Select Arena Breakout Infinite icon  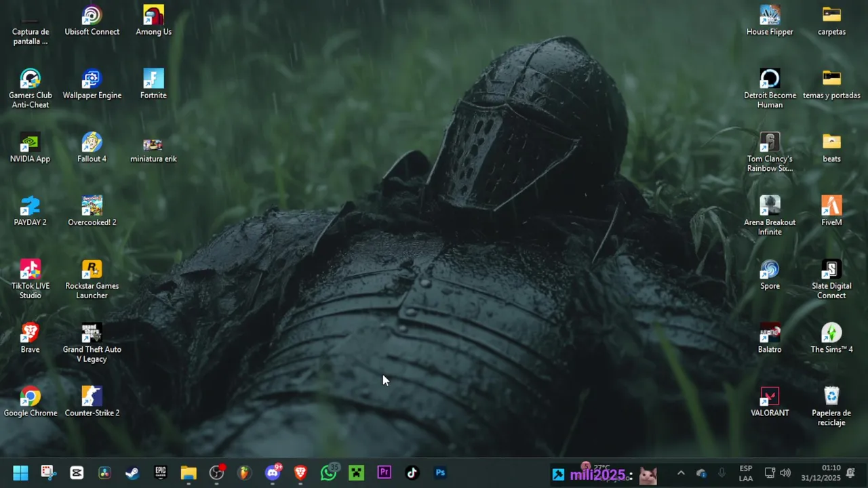click(x=770, y=216)
